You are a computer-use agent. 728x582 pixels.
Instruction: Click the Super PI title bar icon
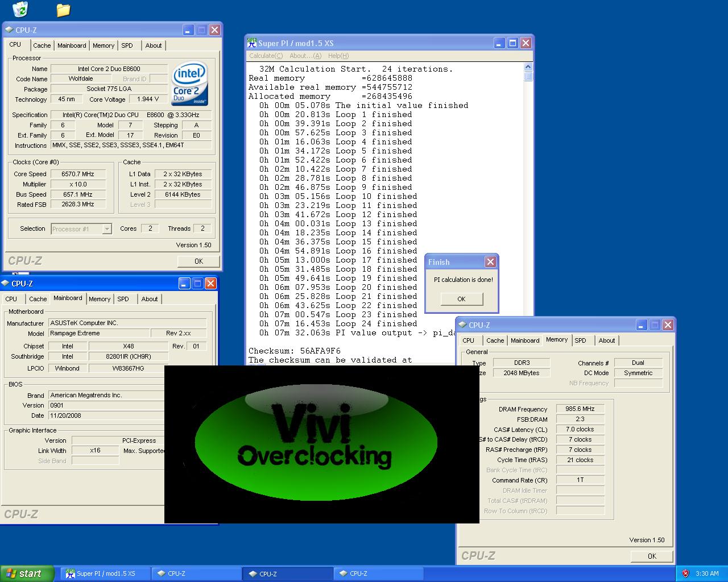[x=252, y=43]
